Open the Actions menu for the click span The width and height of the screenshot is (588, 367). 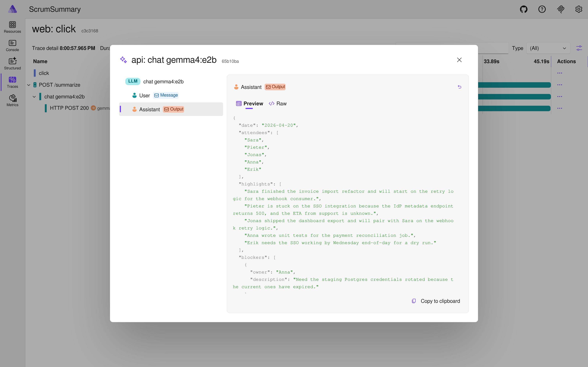560,73
